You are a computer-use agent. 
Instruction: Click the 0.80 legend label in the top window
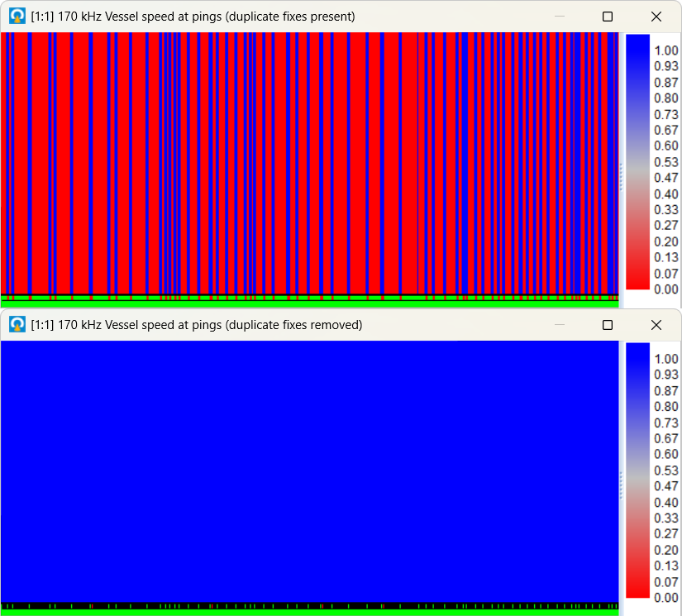tap(666, 98)
